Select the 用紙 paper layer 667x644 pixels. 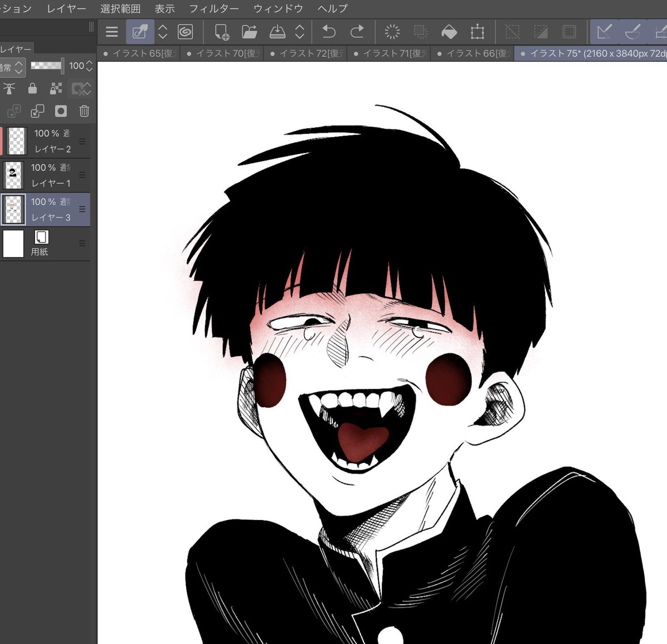click(45, 243)
